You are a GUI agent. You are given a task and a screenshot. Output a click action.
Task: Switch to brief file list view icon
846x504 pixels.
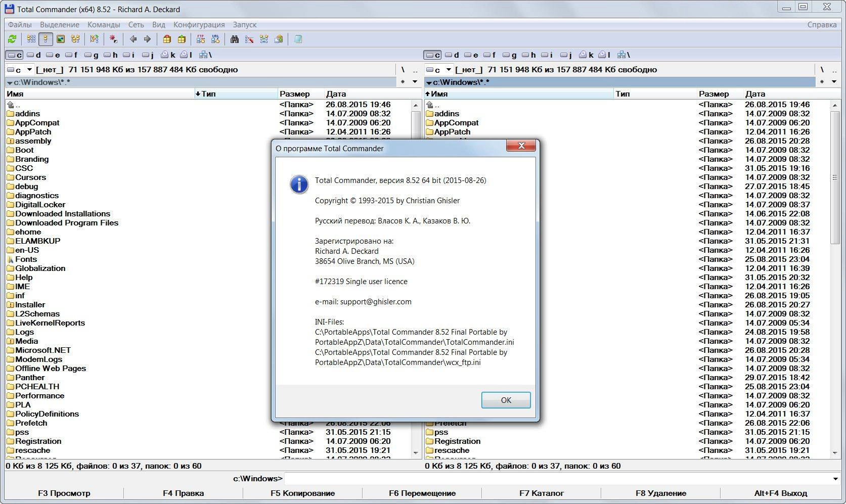click(31, 39)
